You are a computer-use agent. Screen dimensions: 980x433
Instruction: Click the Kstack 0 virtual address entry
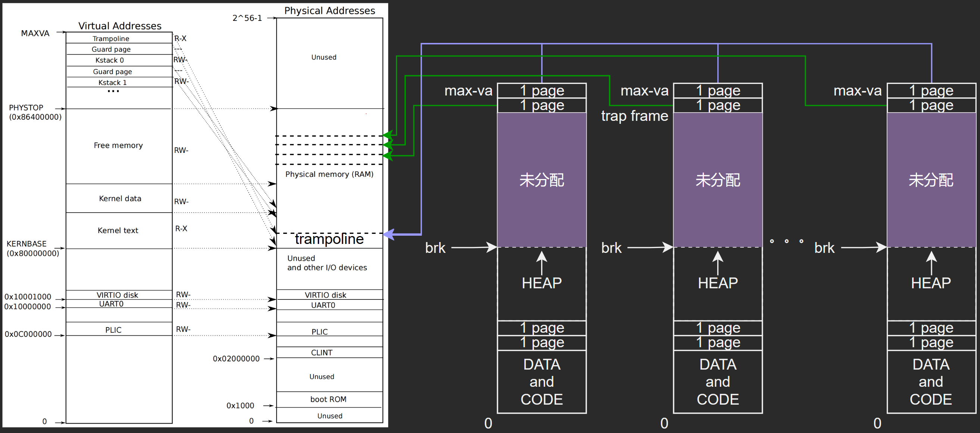coord(110,60)
